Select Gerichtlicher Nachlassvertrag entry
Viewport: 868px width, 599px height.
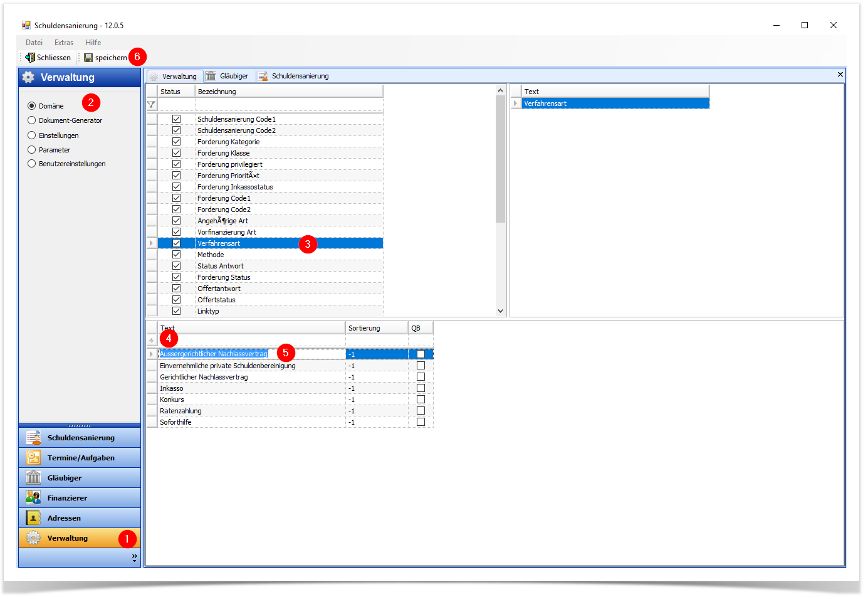(251, 377)
